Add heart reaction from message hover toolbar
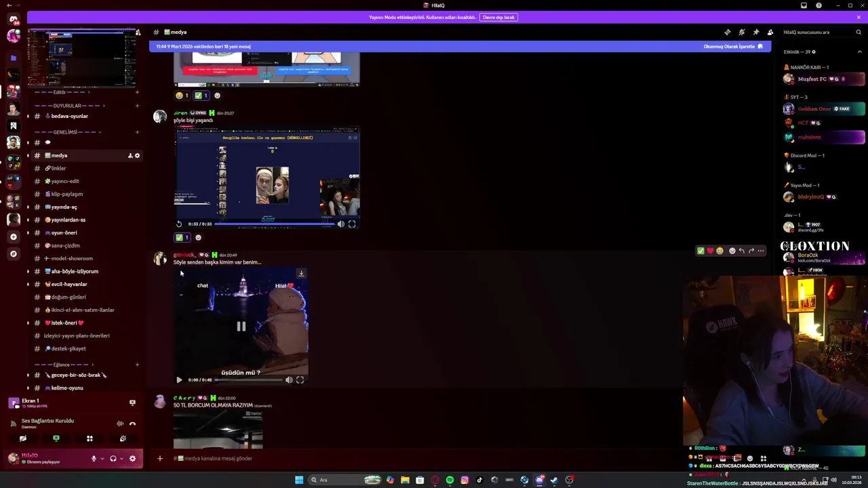Image resolution: width=868 pixels, height=488 pixels. [711, 251]
